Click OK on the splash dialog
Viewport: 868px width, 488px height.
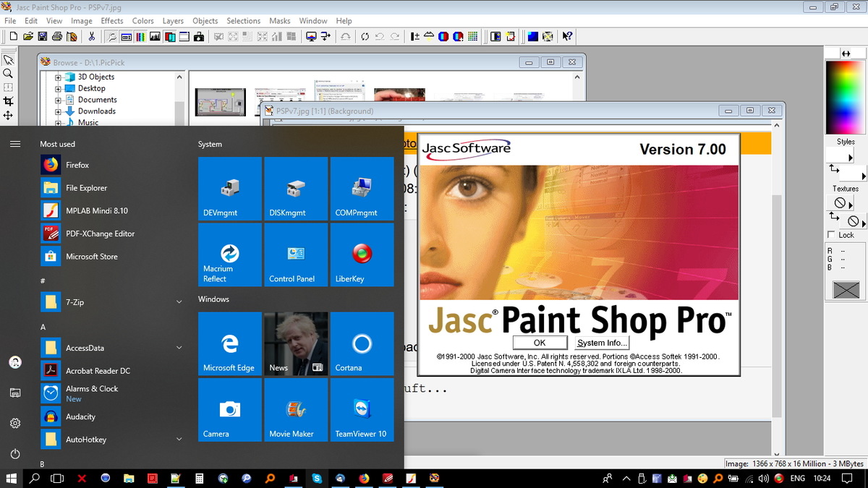pos(540,343)
